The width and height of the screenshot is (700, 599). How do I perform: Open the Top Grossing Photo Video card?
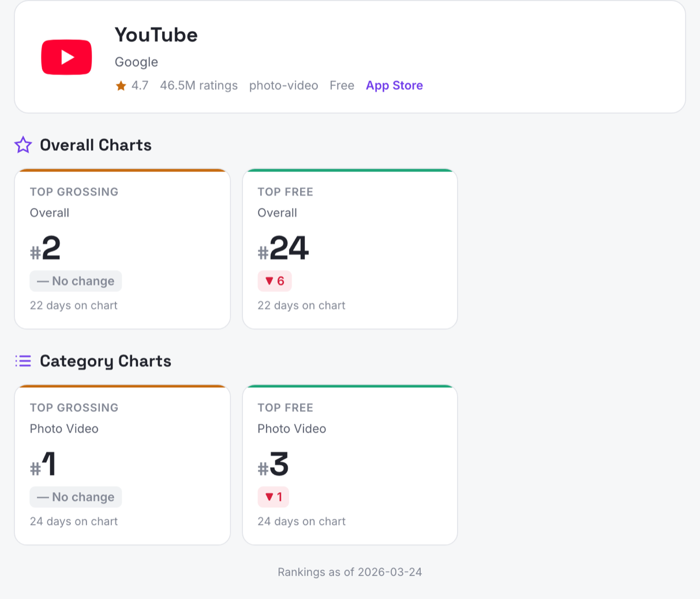(122, 465)
